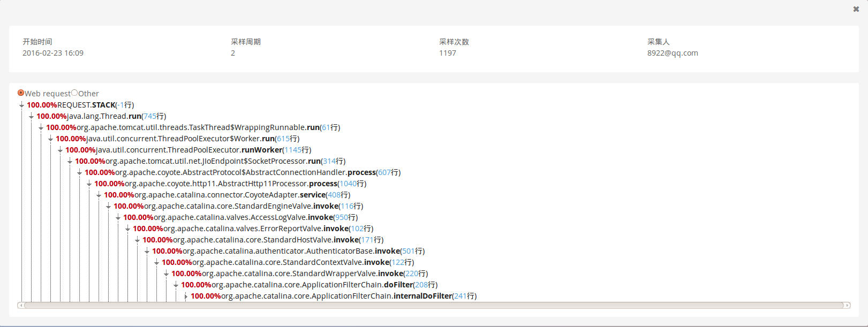Click the ThreadPoolExecutor$Worker.run row
868x327 pixels.
click(177, 139)
